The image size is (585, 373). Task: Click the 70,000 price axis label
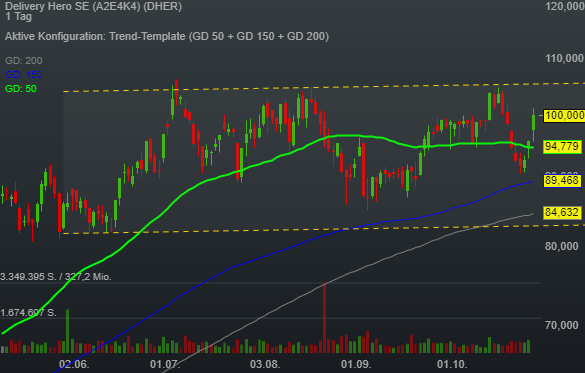click(x=561, y=325)
